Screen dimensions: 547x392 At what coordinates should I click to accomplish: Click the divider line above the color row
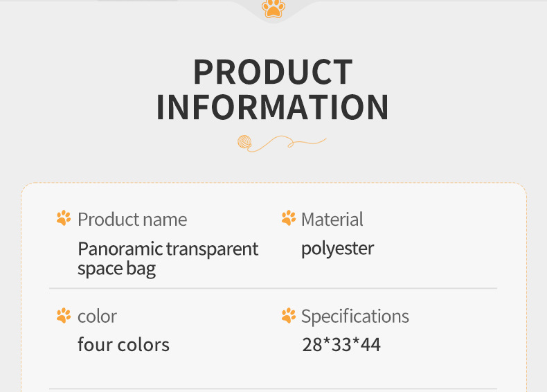click(x=273, y=288)
